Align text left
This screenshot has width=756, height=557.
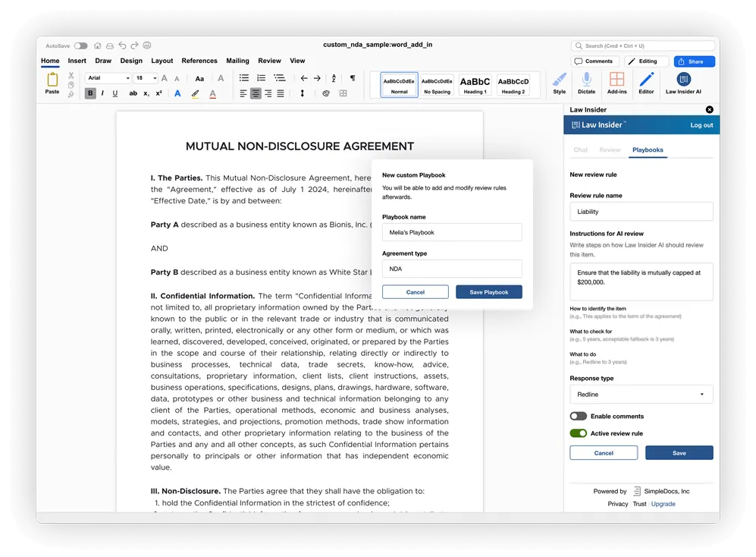click(243, 93)
